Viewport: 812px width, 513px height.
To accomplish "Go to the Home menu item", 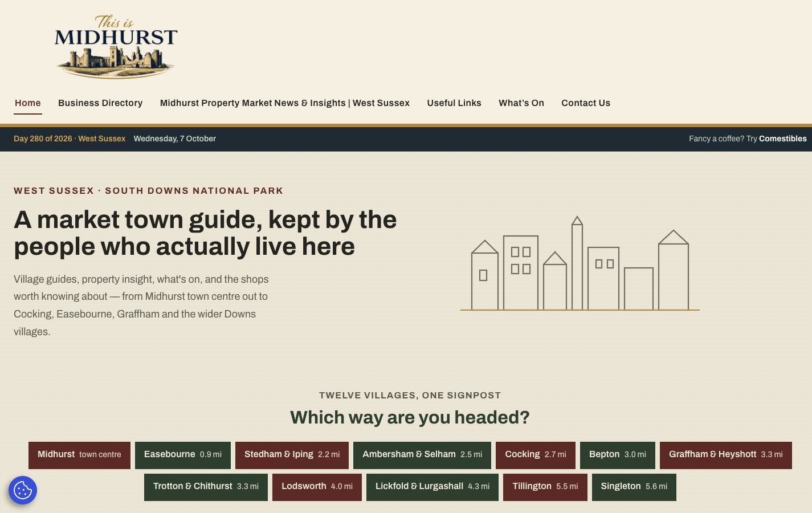I will point(28,103).
